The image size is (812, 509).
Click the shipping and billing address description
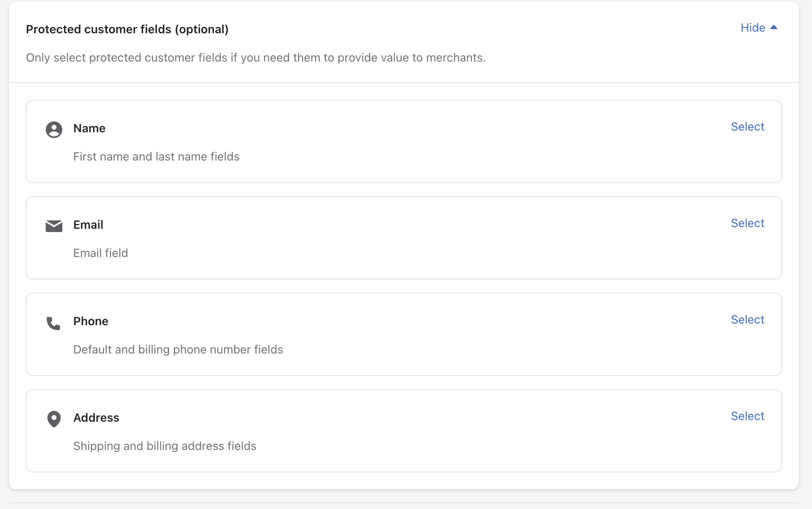click(165, 446)
